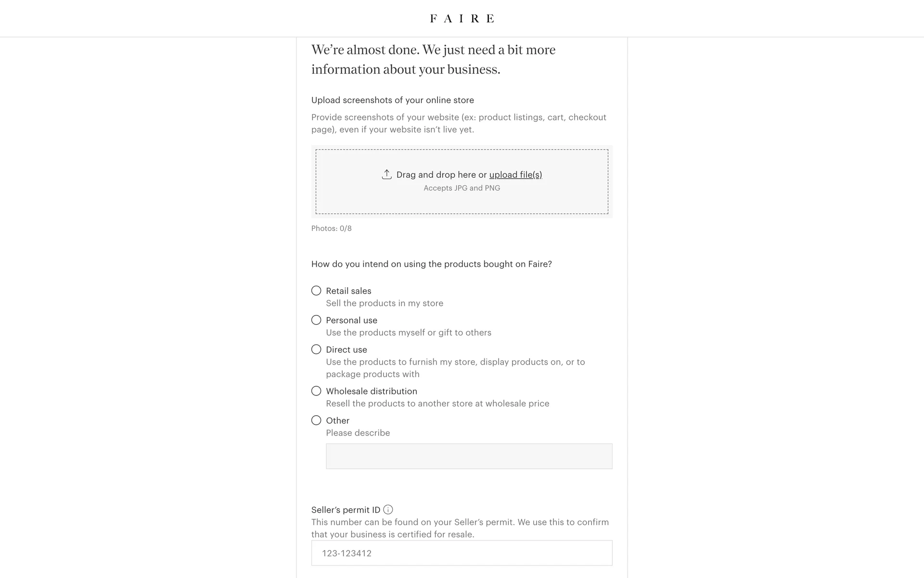Choose the Personal use radio button
Image resolution: width=924 pixels, height=578 pixels.
click(316, 320)
